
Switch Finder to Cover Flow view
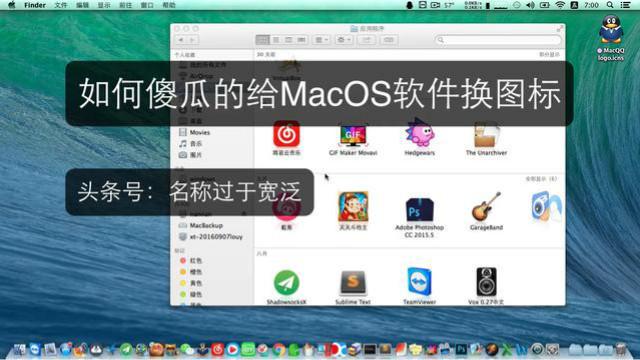301,40
